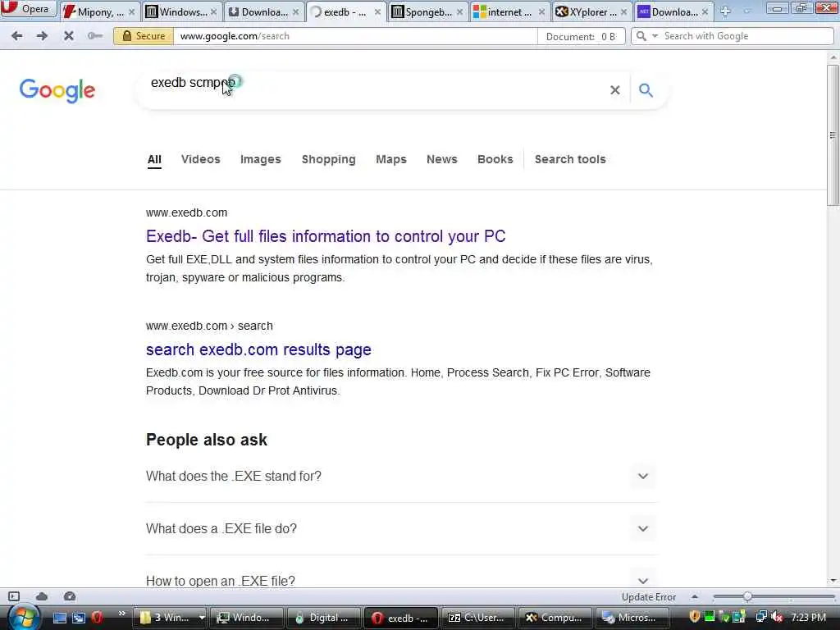Click the www.exedb.com › search URL text

click(x=209, y=326)
